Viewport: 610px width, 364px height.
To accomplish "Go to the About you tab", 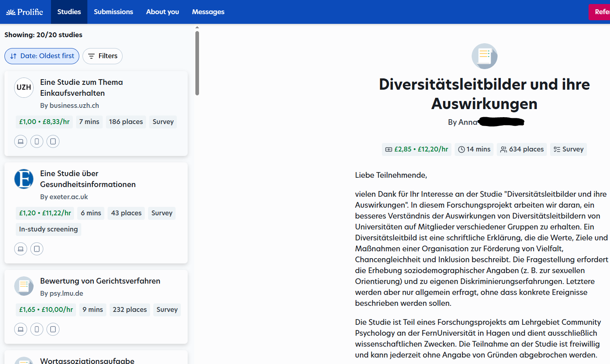I will point(163,12).
